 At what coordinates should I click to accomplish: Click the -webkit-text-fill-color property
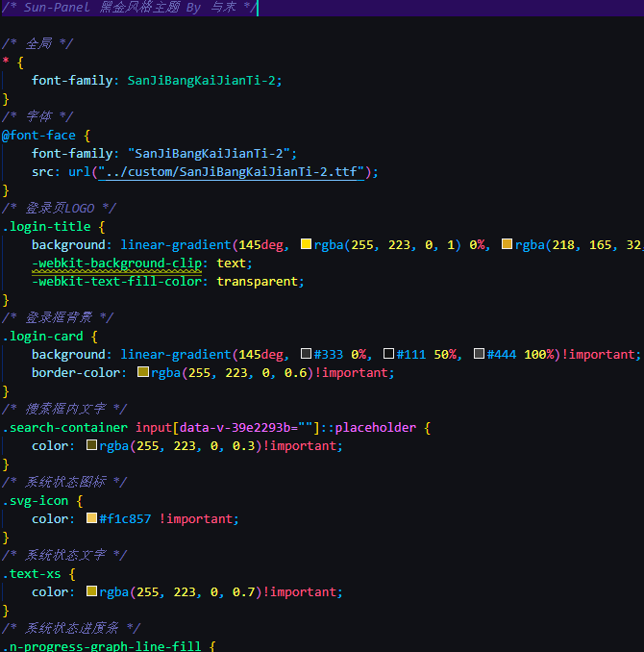click(117, 282)
